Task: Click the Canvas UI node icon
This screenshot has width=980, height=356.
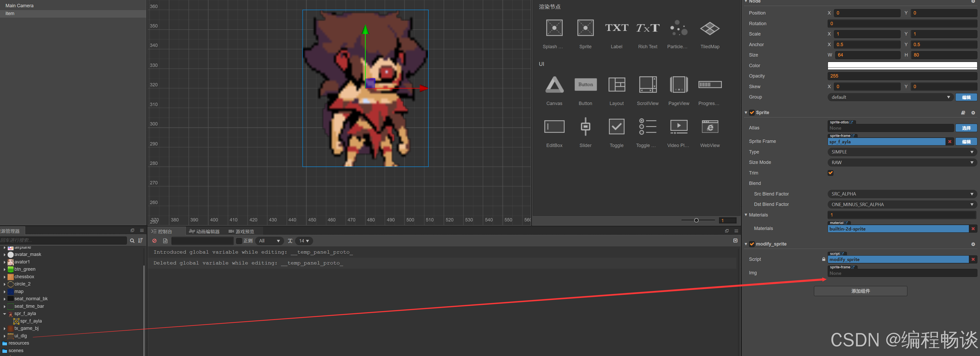Action: [554, 85]
